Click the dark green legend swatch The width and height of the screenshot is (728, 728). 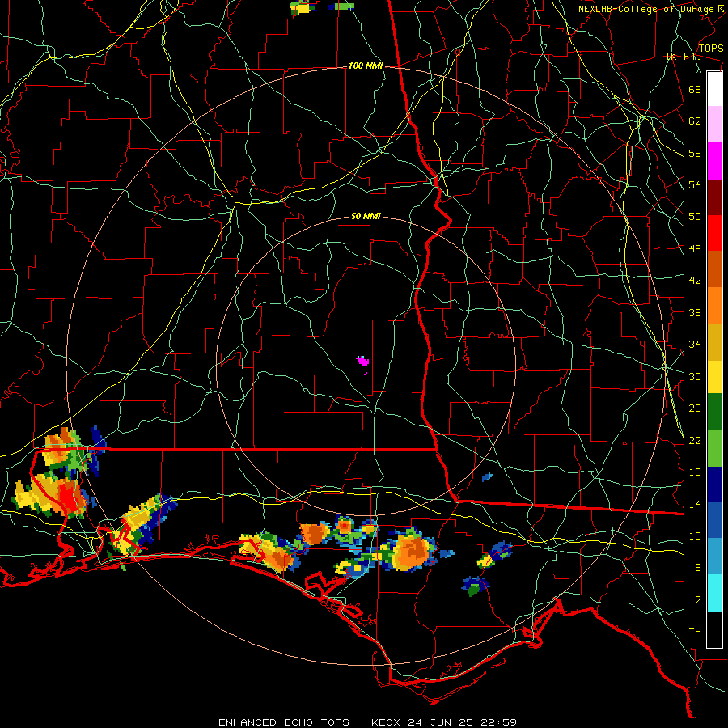714,412
